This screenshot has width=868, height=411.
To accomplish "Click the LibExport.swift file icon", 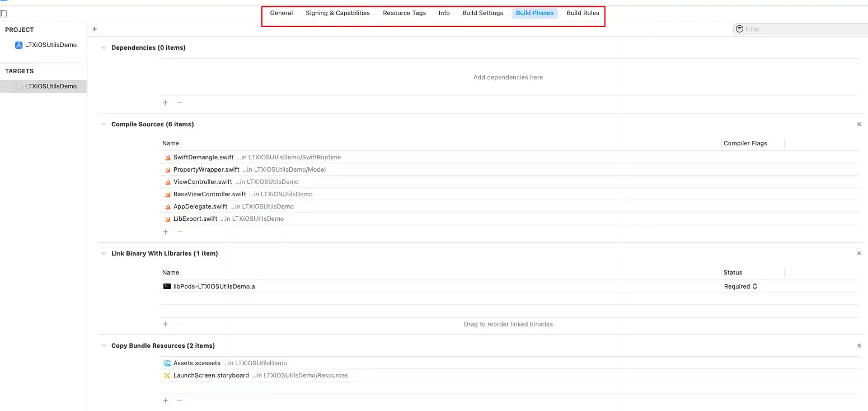I will tap(167, 219).
